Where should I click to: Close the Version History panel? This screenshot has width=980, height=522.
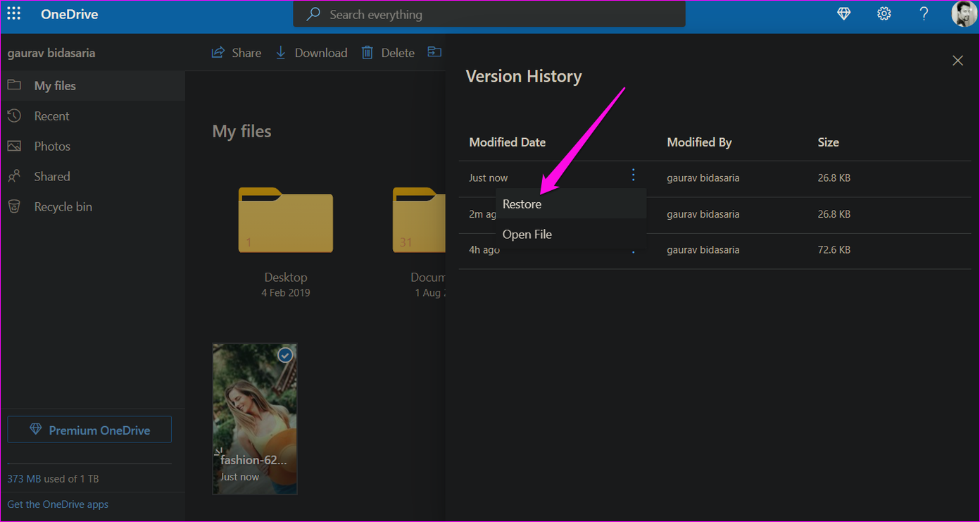(957, 61)
